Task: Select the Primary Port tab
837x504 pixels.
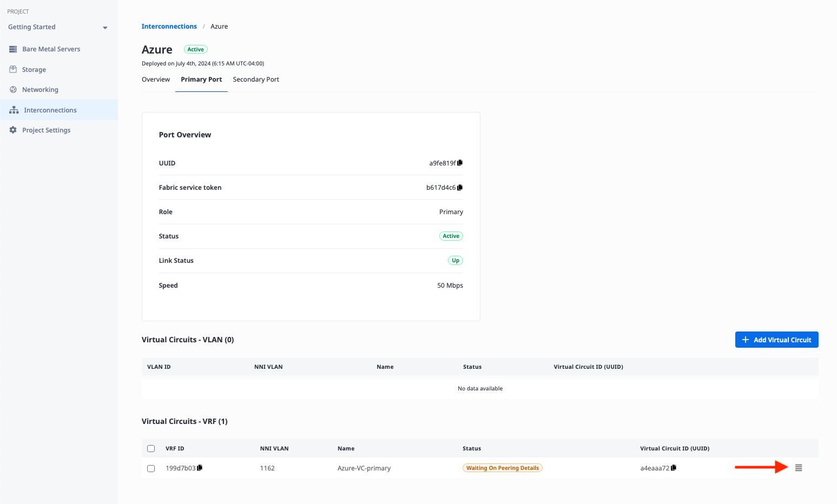Action: click(x=201, y=79)
